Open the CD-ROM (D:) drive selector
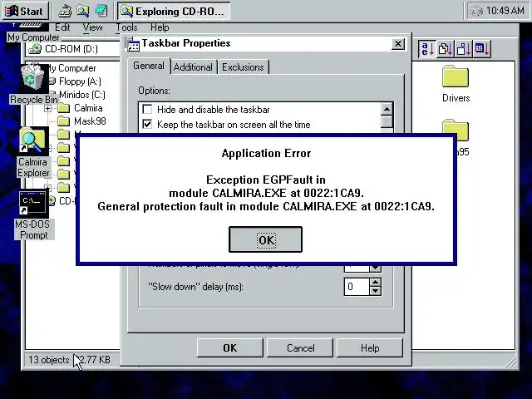 [x=73, y=49]
